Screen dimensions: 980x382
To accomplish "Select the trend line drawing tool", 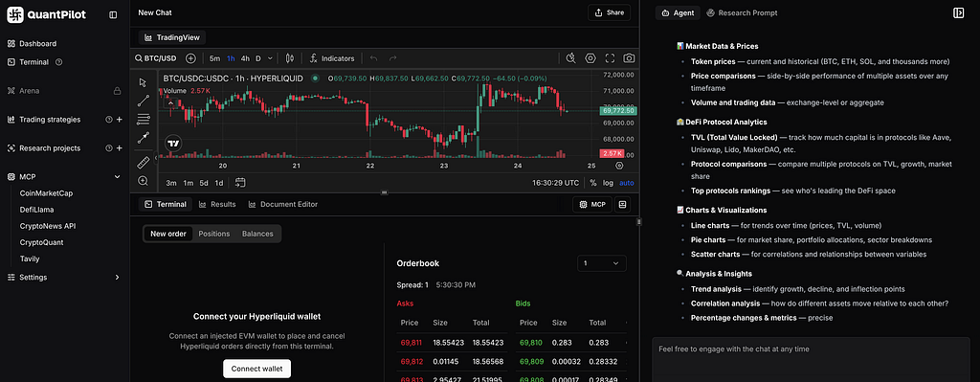I will click(143, 100).
